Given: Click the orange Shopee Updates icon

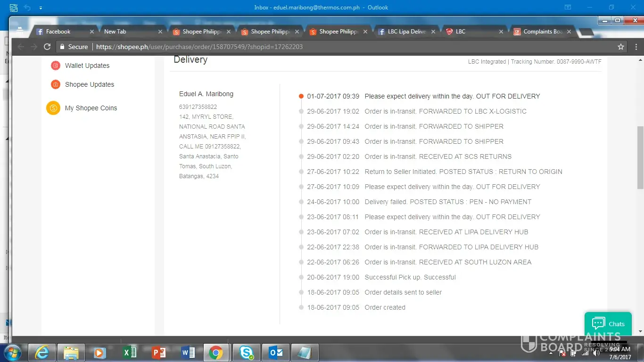Looking at the screenshot, I should (56, 84).
